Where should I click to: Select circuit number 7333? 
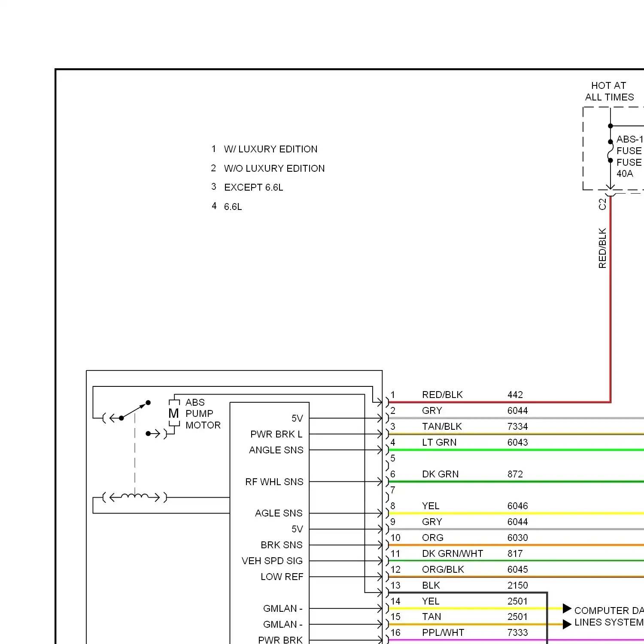click(517, 632)
